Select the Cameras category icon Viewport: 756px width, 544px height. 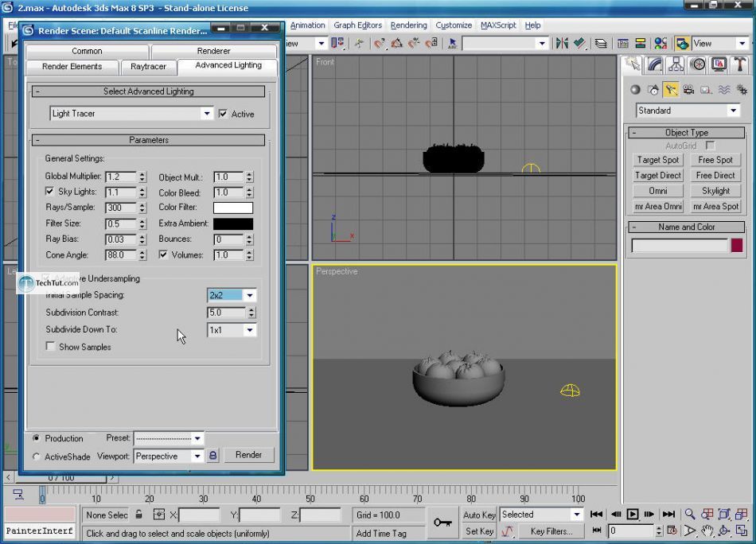[x=688, y=90]
